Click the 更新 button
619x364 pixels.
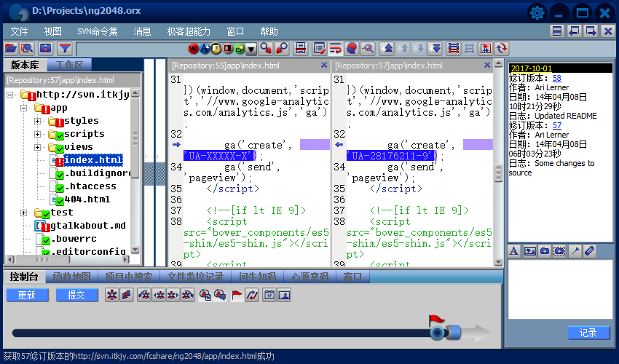(27, 295)
